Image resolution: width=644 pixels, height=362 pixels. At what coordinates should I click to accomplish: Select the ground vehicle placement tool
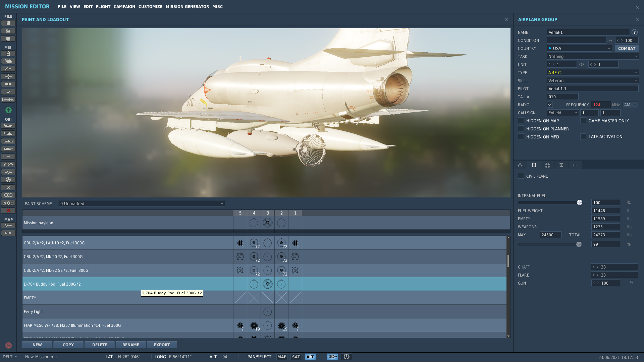[8, 149]
